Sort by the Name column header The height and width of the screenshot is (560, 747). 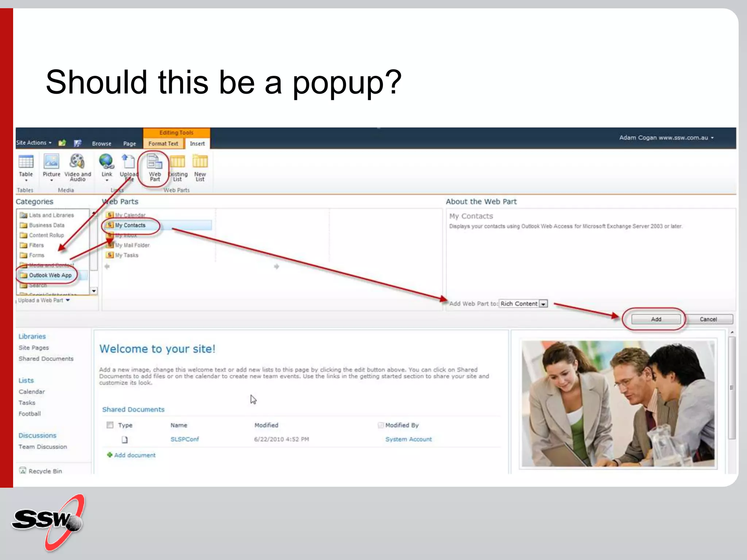pos(179,425)
